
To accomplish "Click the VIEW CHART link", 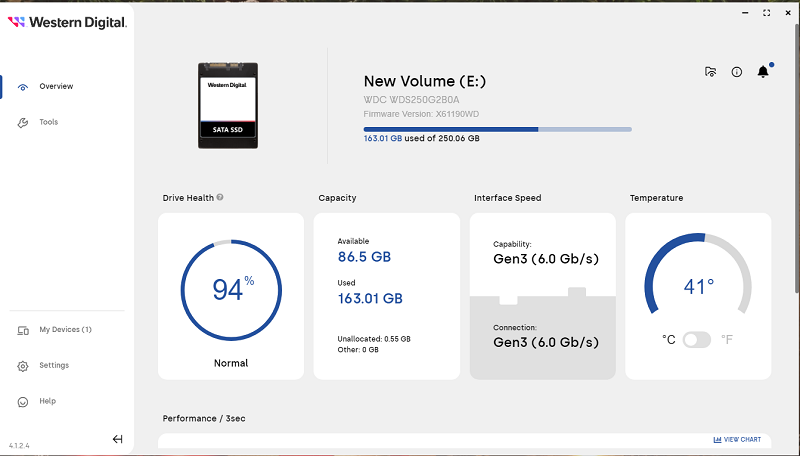I will [737, 439].
